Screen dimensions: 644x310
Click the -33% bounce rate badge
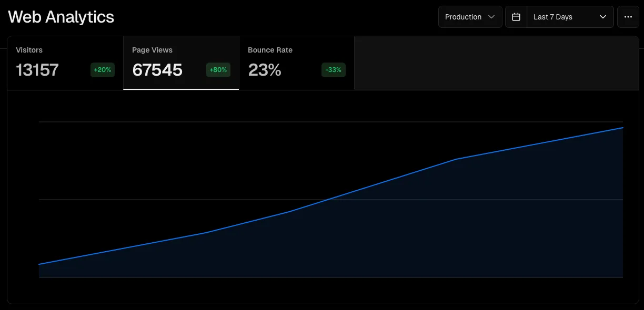click(x=334, y=70)
